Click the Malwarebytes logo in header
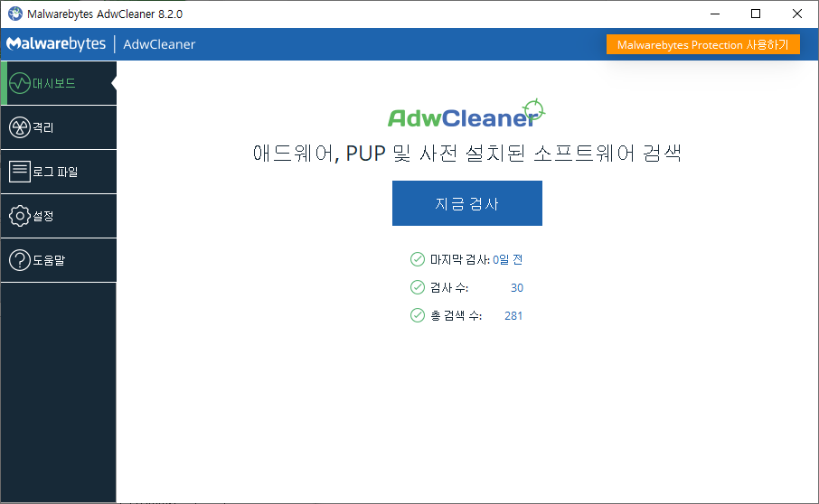The image size is (819, 504). (x=56, y=44)
